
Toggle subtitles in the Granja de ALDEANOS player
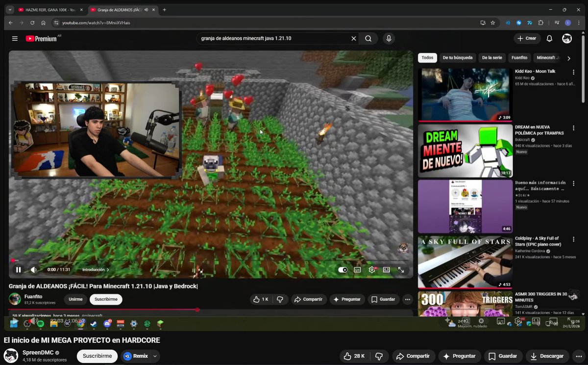click(x=357, y=269)
